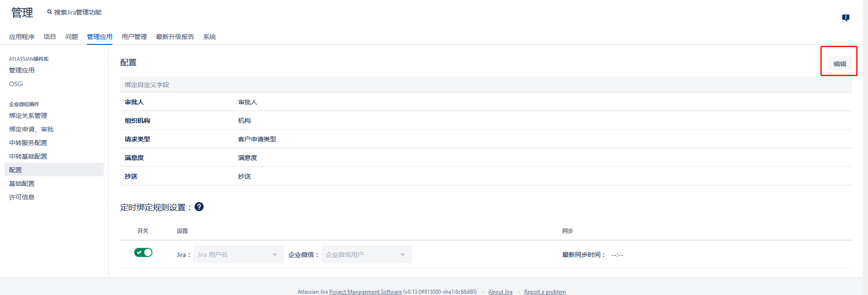Open the Project Management Software link

[x=365, y=291]
